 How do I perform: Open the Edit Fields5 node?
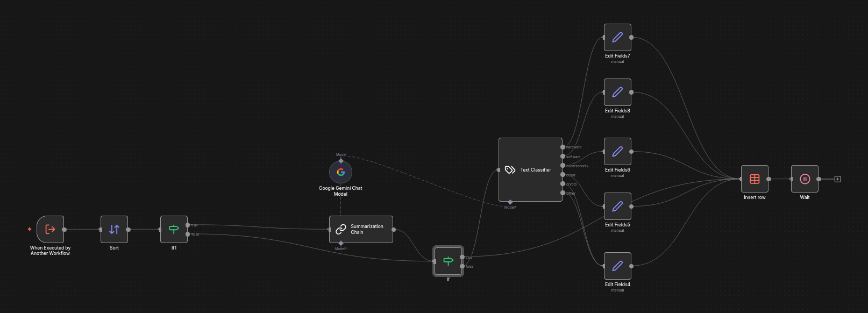tap(617, 206)
